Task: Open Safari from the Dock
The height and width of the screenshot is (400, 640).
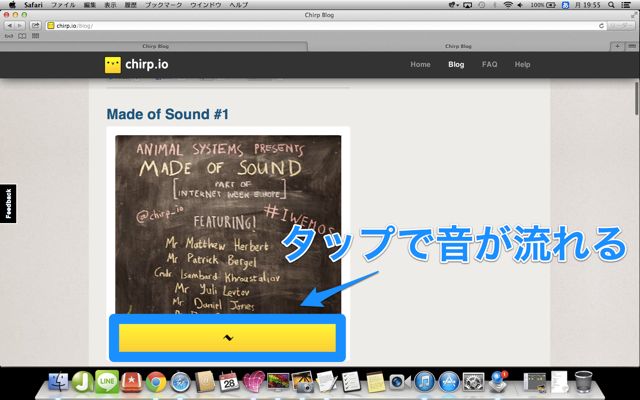Action: click(x=181, y=382)
